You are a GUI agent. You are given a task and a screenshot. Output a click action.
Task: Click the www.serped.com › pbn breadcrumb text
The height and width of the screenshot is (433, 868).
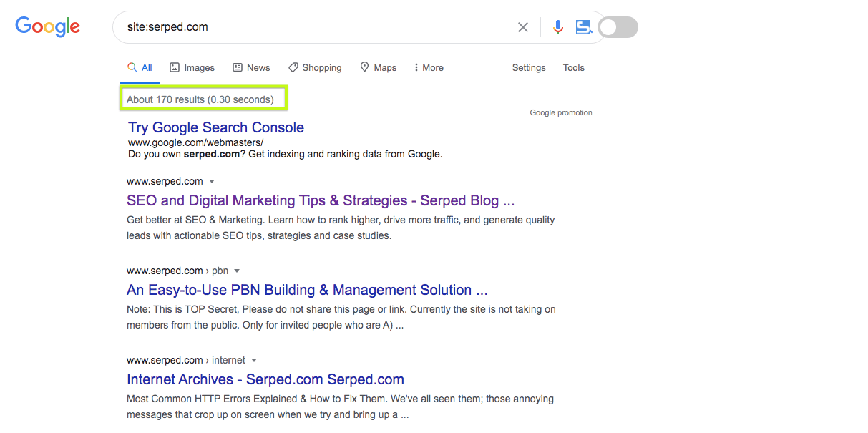tap(177, 271)
